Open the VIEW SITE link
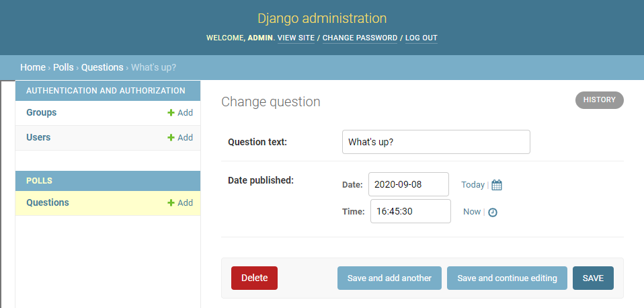 pyautogui.click(x=296, y=38)
